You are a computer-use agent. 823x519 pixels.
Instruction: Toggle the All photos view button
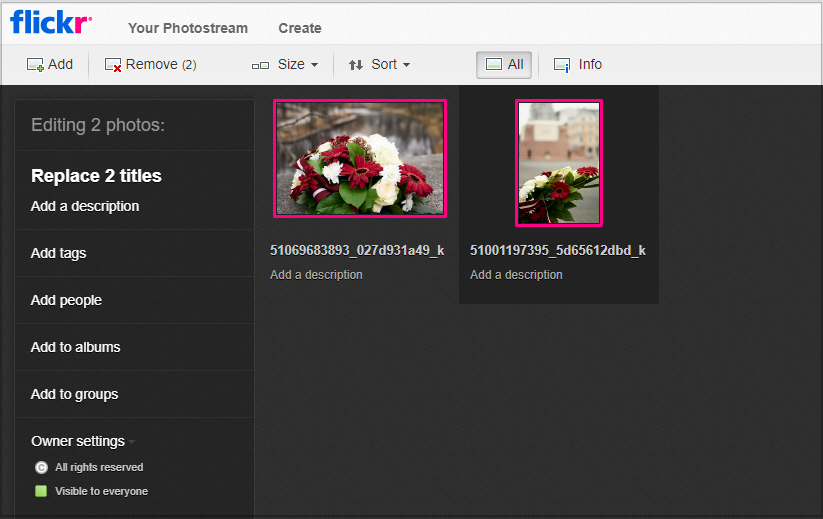[x=504, y=65]
